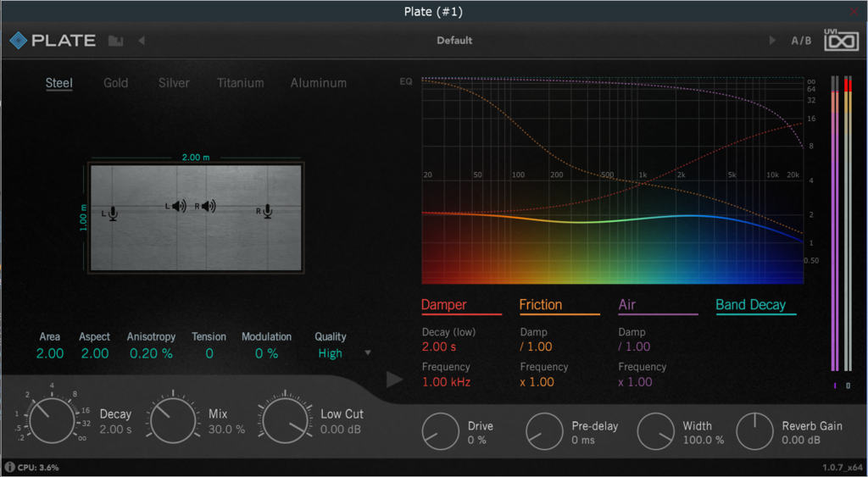Click the CPU: 3.6% status text
868x477 pixels.
38,468
